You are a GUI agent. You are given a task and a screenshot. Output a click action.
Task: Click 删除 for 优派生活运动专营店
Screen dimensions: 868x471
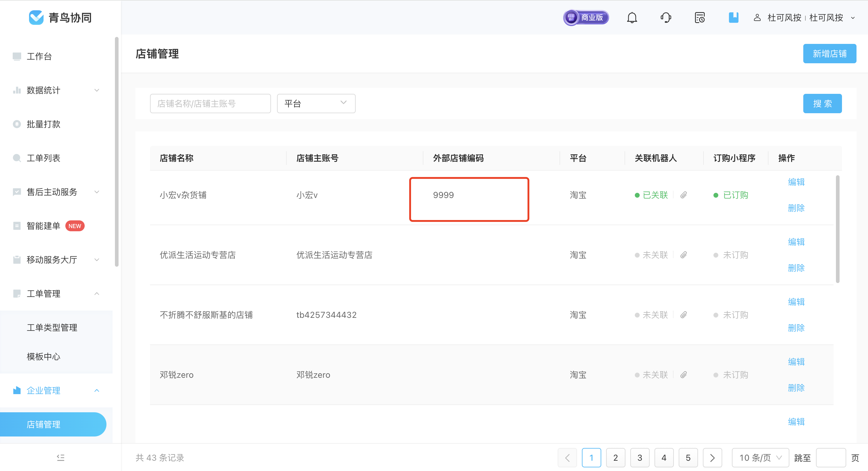(796, 268)
